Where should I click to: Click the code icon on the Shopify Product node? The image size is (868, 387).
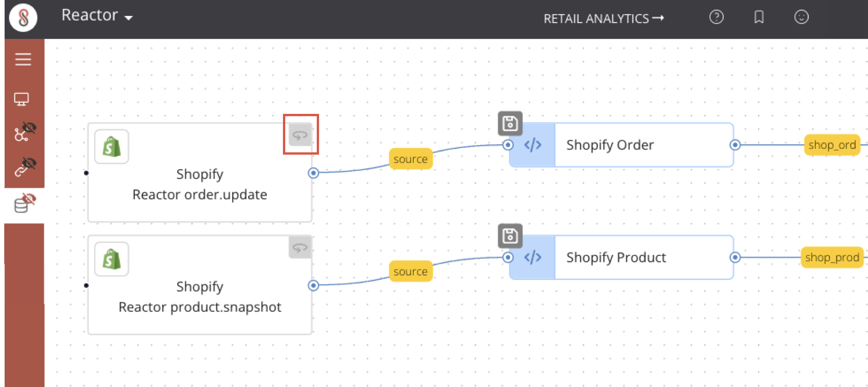click(x=533, y=257)
